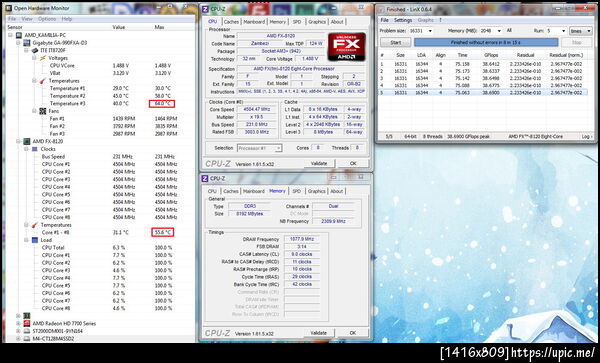This screenshot has width=600, height=363.
Task: Open the Run count dropdown in LinX
Action: 563,31
